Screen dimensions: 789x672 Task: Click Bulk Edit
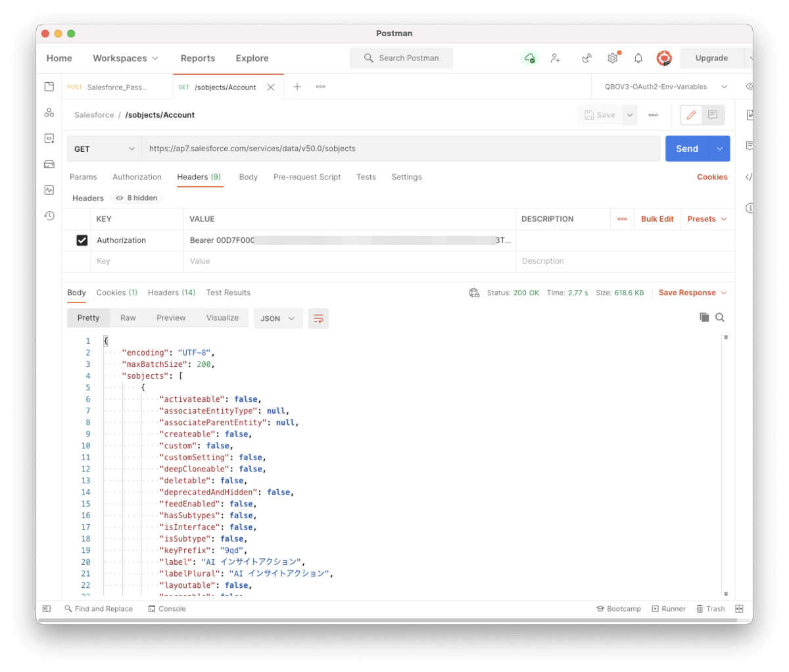[657, 219]
